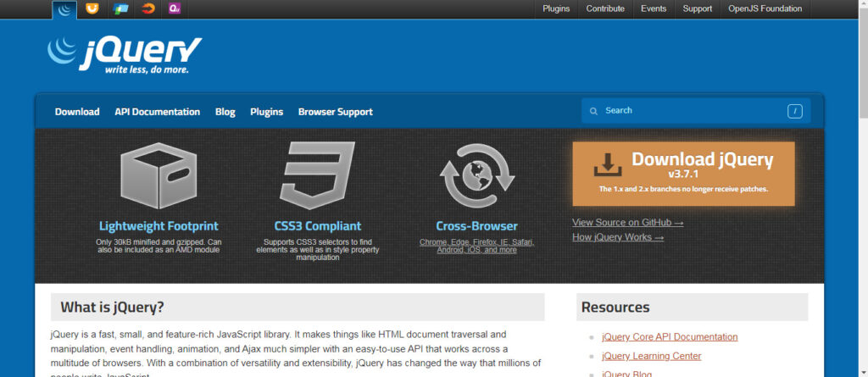Click the Lightweight Footprint heading
This screenshot has height=377, width=868.
(x=159, y=226)
